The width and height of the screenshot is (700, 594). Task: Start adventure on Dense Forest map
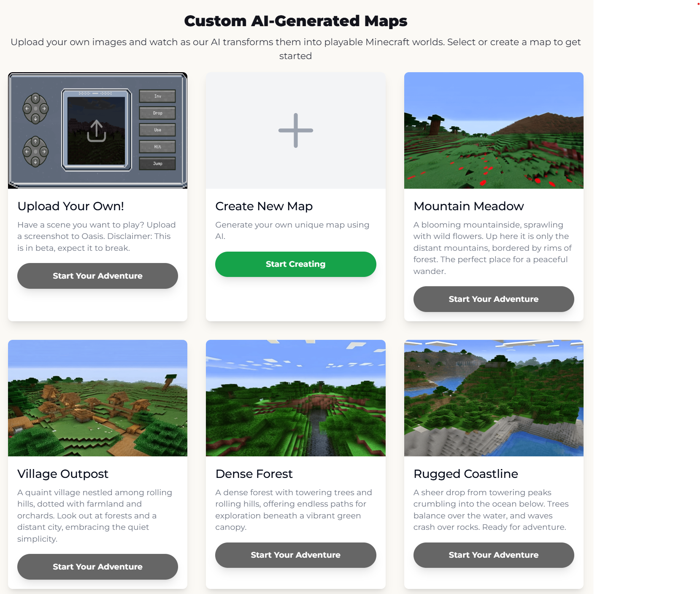(x=296, y=555)
